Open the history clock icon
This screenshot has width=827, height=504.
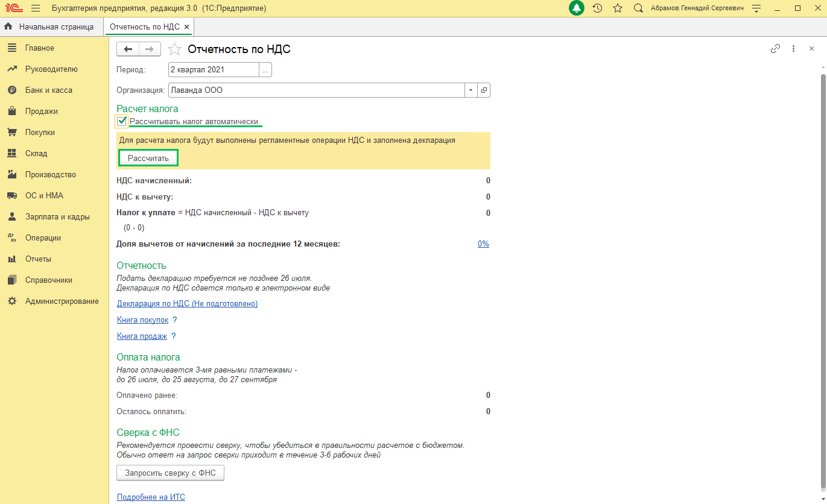[597, 8]
